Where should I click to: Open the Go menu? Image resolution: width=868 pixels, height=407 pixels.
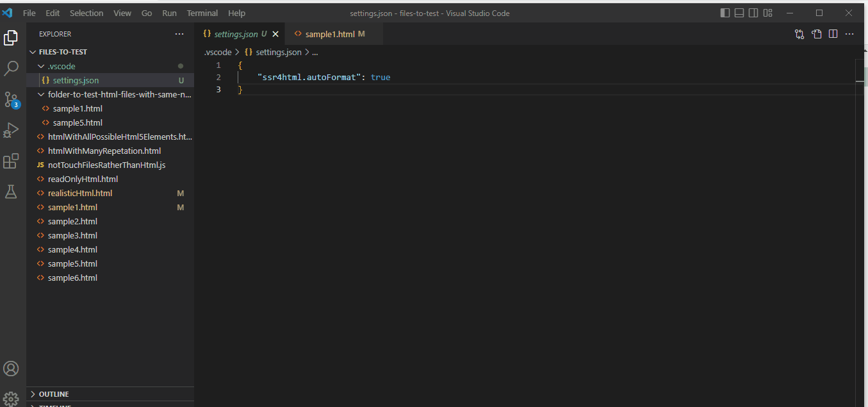click(x=147, y=13)
